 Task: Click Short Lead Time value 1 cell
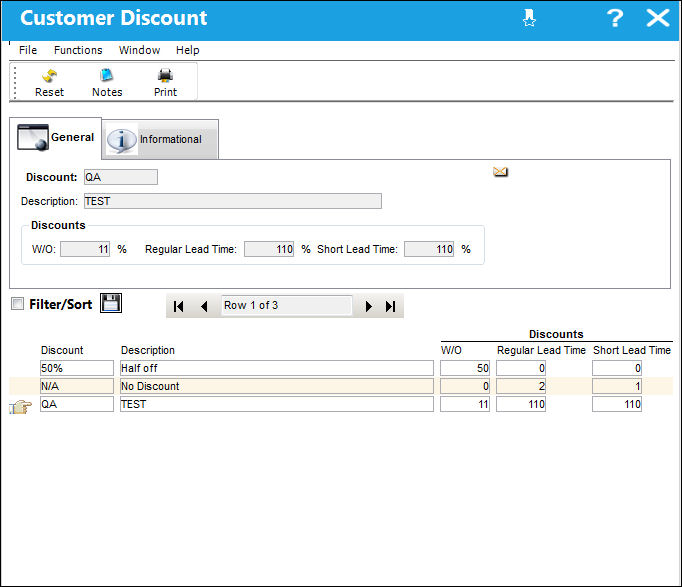click(617, 386)
